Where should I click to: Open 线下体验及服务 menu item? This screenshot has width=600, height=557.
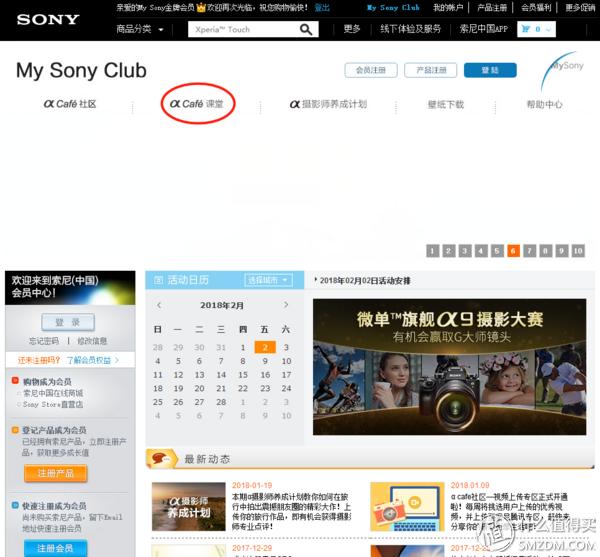[x=411, y=29]
